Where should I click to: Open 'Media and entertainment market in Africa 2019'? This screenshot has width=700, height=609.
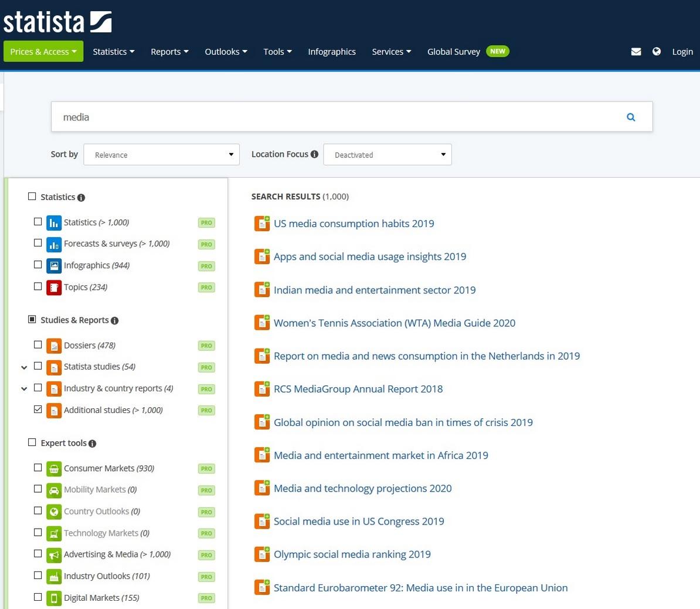[381, 455]
